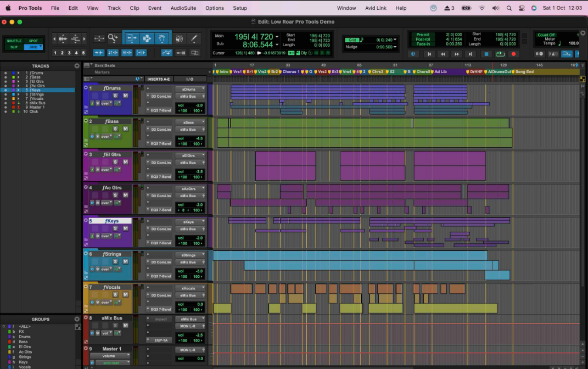Click Go to End button
The height and width of the screenshot is (369, 588).
[x=470, y=54]
